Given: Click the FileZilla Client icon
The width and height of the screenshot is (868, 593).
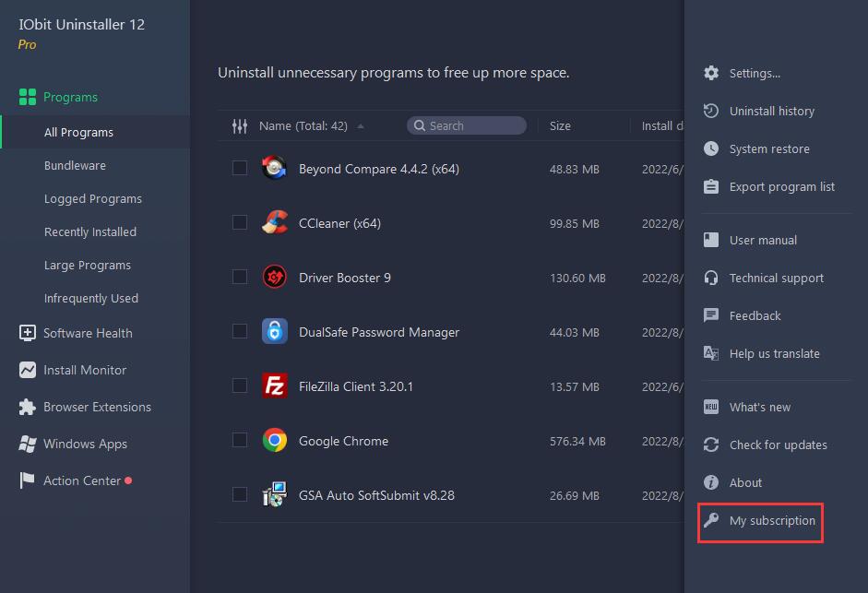Looking at the screenshot, I should coord(275,385).
